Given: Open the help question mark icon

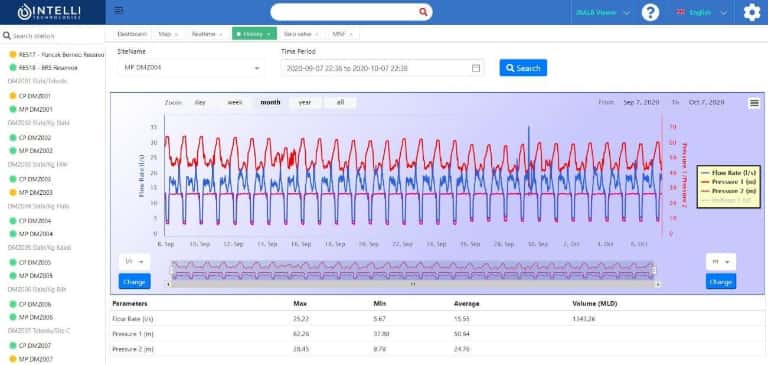Looking at the screenshot, I should tap(650, 12).
